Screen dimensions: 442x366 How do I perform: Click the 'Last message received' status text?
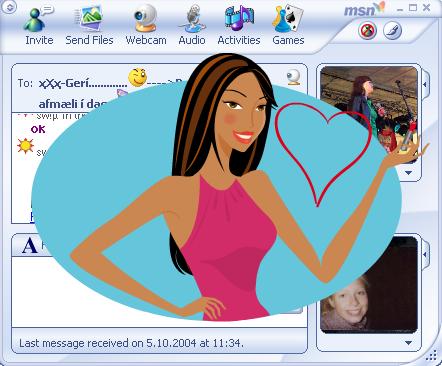pos(131,343)
